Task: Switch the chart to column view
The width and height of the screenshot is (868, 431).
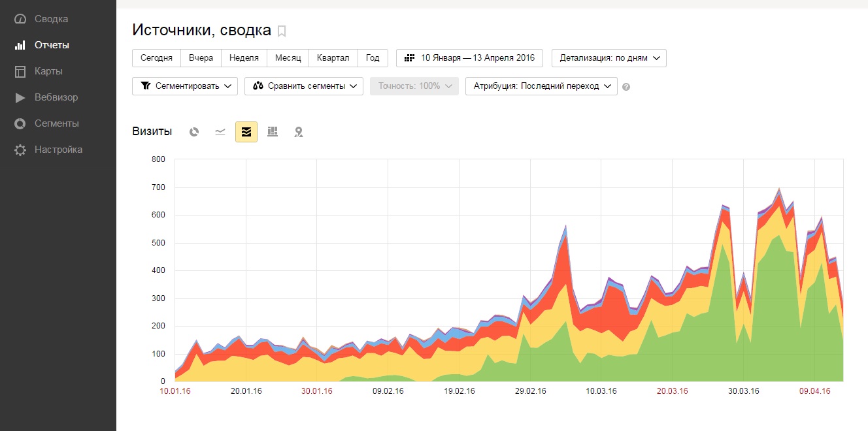Action: tap(273, 132)
